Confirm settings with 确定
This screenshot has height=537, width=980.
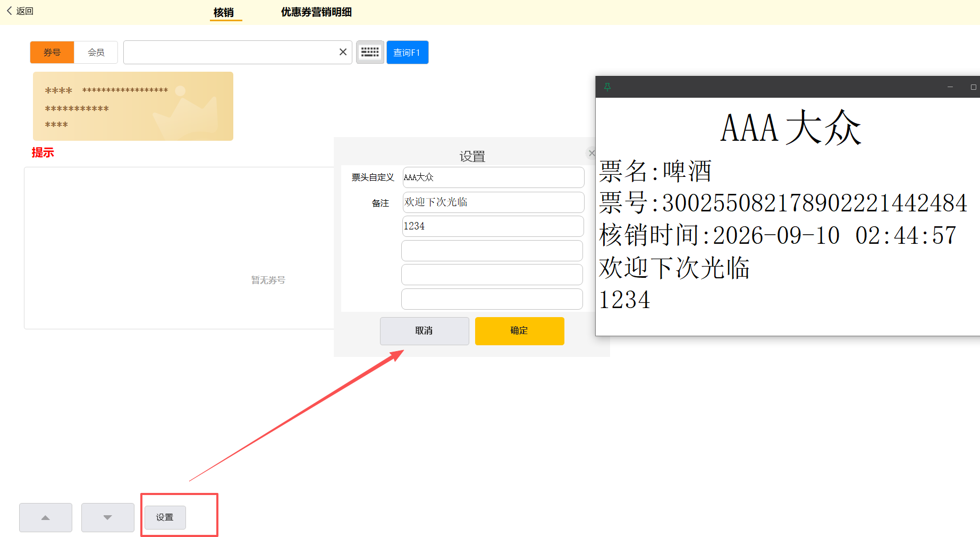(519, 331)
